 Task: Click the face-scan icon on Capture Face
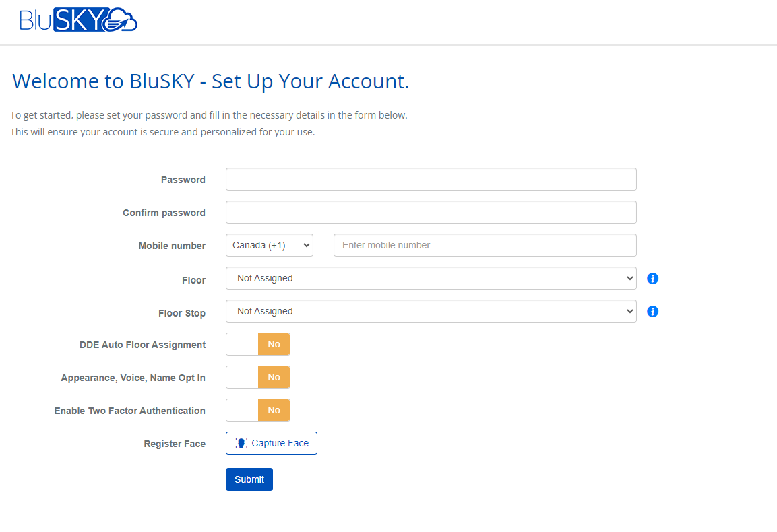pyautogui.click(x=241, y=443)
